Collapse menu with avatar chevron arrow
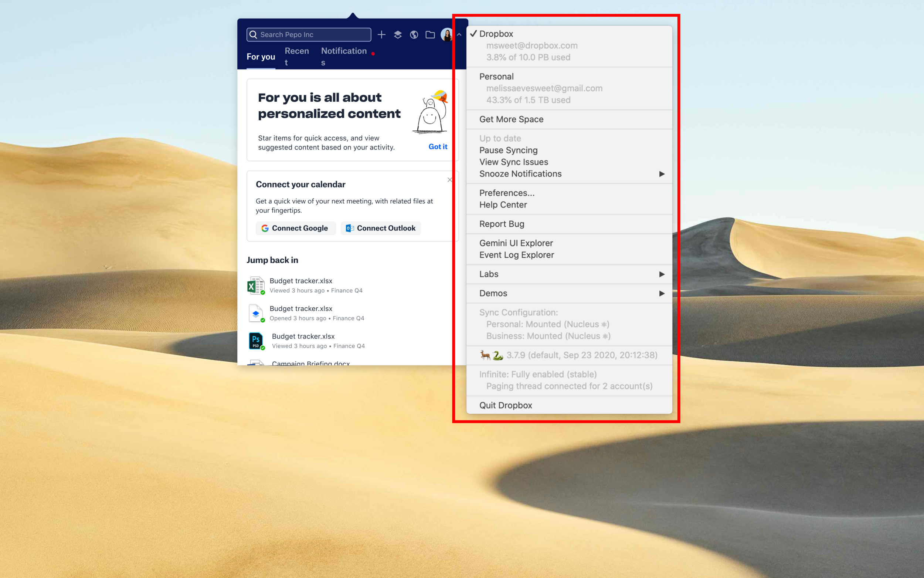This screenshot has height=578, width=924. click(x=459, y=35)
